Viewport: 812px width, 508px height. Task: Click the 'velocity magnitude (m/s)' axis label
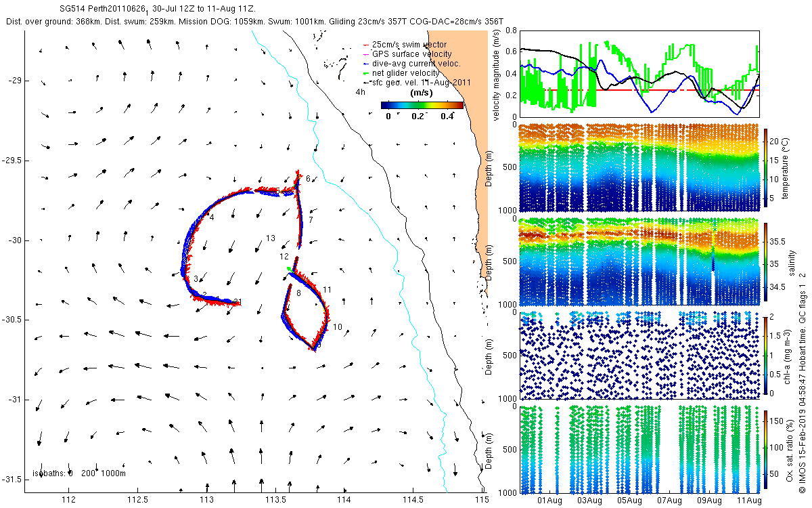point(497,74)
